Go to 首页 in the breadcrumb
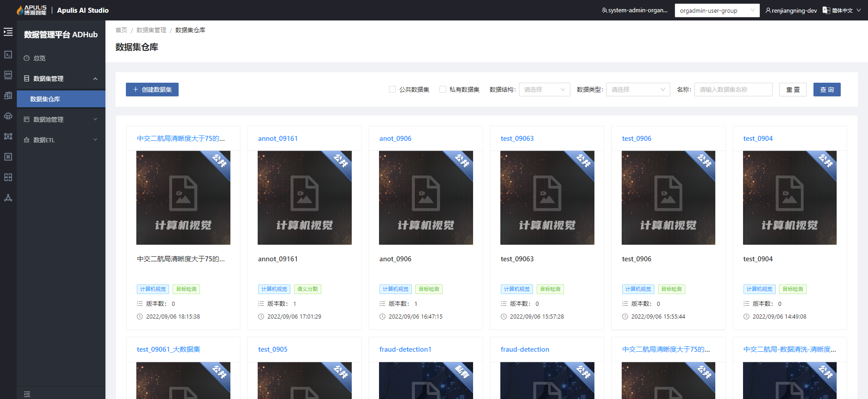The image size is (868, 399). (121, 30)
